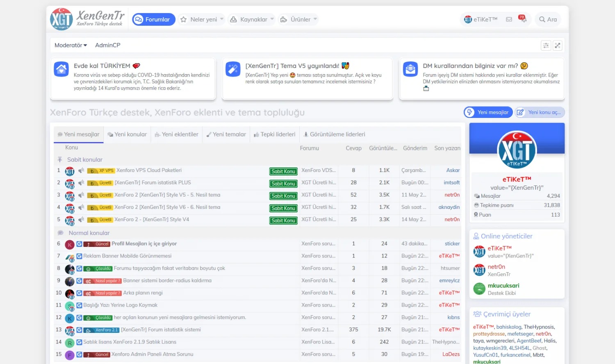615x364 pixels.
Task: Click the sliders settings icon
Action: click(546, 45)
